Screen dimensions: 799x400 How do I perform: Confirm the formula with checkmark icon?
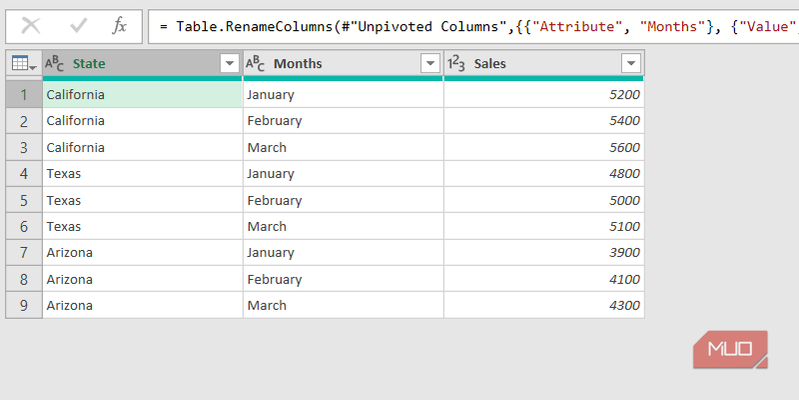tap(78, 26)
